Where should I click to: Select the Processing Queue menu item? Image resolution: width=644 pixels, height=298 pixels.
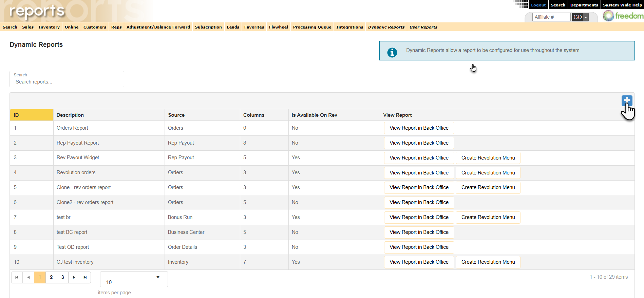(x=312, y=27)
